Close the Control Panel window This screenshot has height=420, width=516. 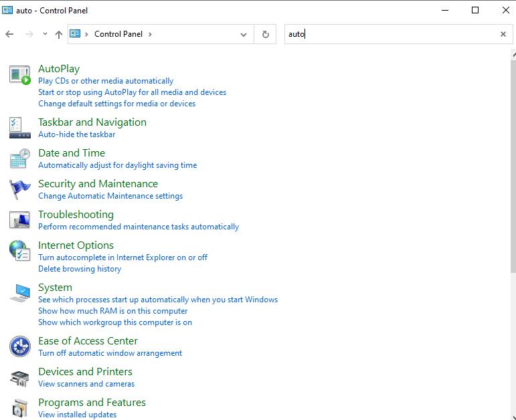point(506,10)
